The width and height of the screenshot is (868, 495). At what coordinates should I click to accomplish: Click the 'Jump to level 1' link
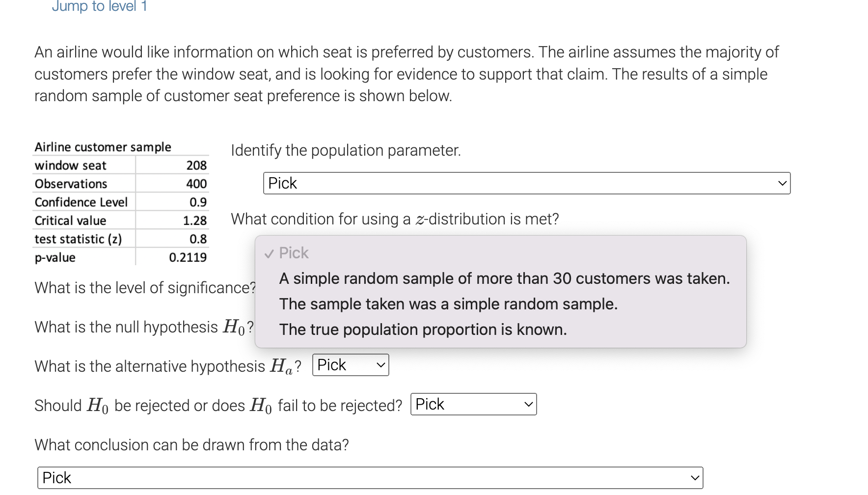point(99,6)
